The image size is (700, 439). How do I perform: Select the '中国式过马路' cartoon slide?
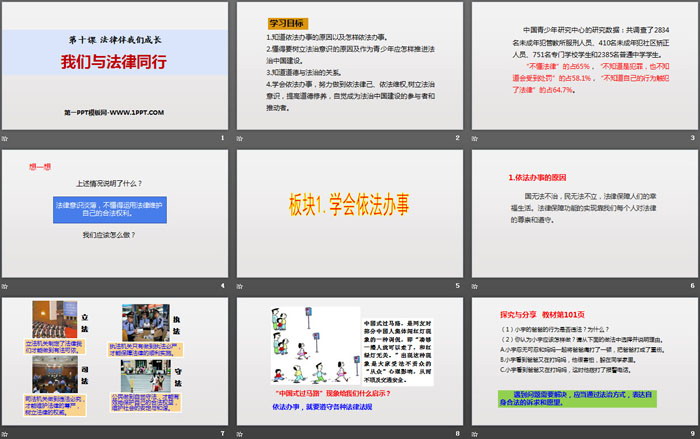(350, 358)
